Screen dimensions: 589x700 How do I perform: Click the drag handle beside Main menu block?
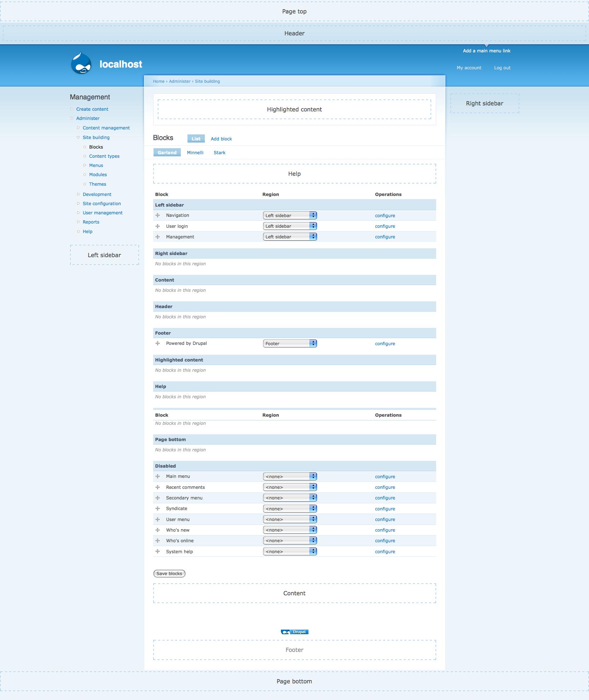tap(158, 476)
